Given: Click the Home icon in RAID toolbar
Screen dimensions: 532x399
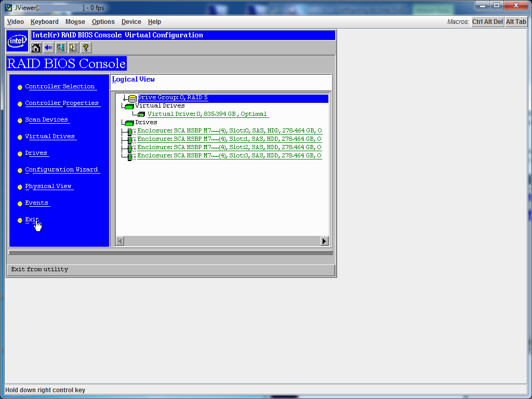Looking at the screenshot, I should point(36,48).
